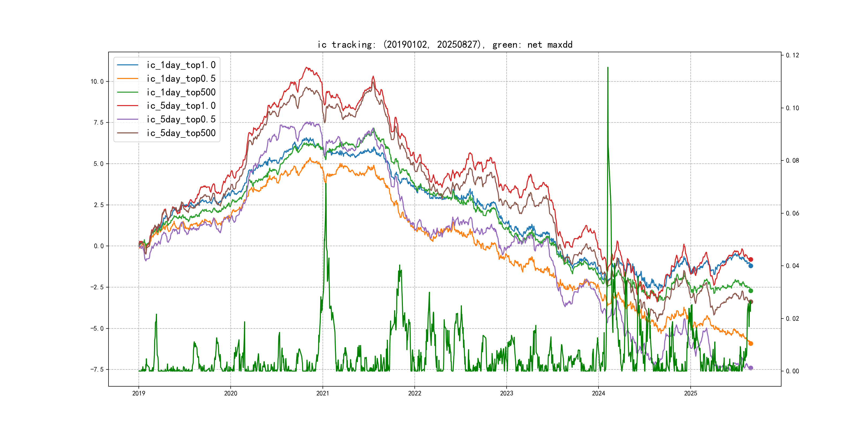Click the ic_1day_top500 legend label
Screen dimensions: 868x434
click(181, 92)
